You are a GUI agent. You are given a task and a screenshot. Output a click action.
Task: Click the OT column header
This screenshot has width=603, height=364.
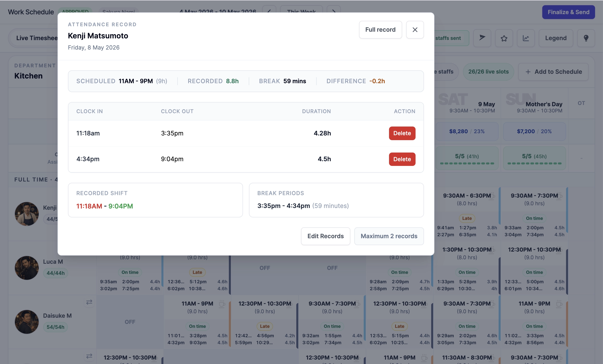pos(581,103)
